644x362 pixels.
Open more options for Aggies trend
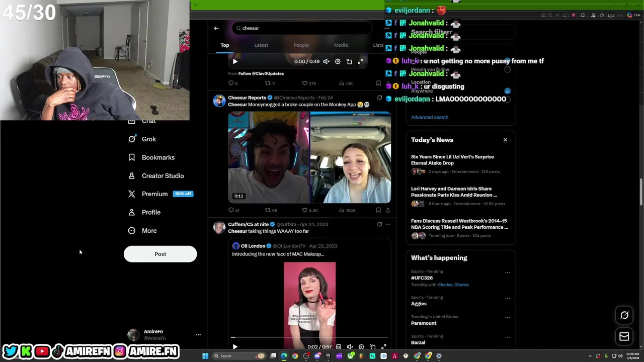507,298
